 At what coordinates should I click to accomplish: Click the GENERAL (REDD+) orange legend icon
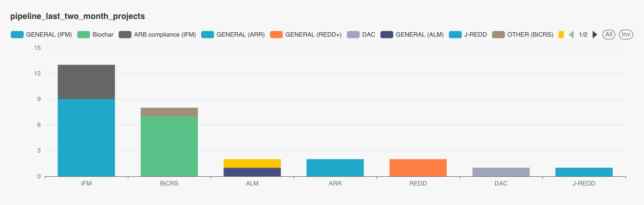click(277, 35)
